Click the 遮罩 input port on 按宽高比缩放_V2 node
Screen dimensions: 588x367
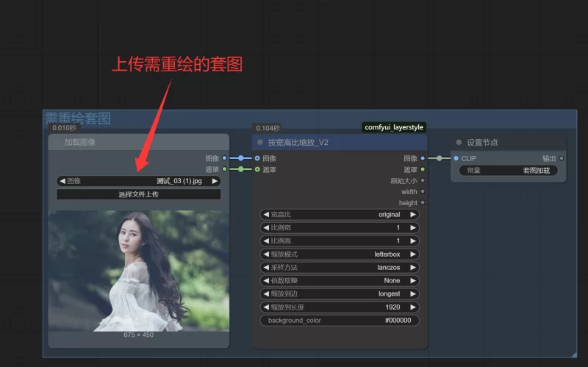[257, 169]
